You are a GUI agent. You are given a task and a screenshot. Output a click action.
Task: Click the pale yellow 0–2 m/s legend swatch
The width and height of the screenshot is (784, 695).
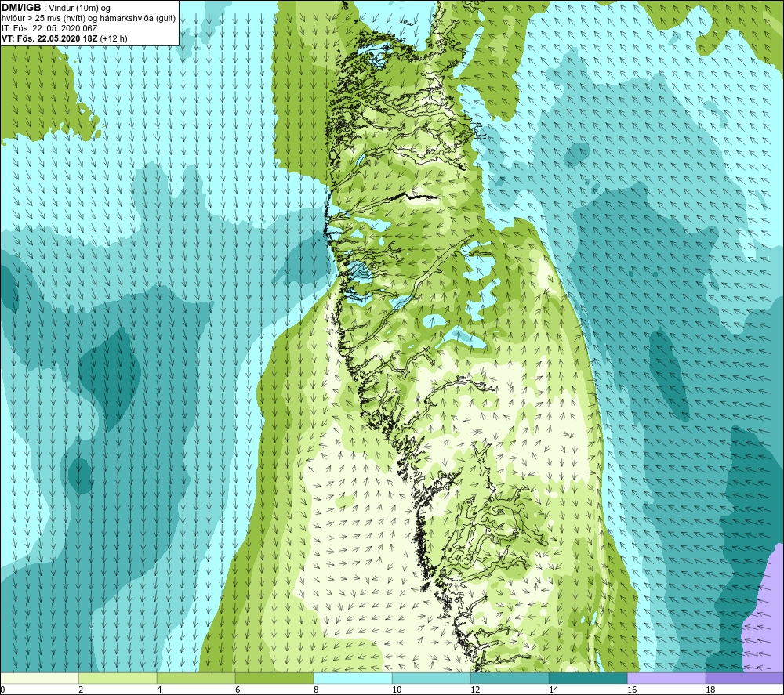point(39,679)
